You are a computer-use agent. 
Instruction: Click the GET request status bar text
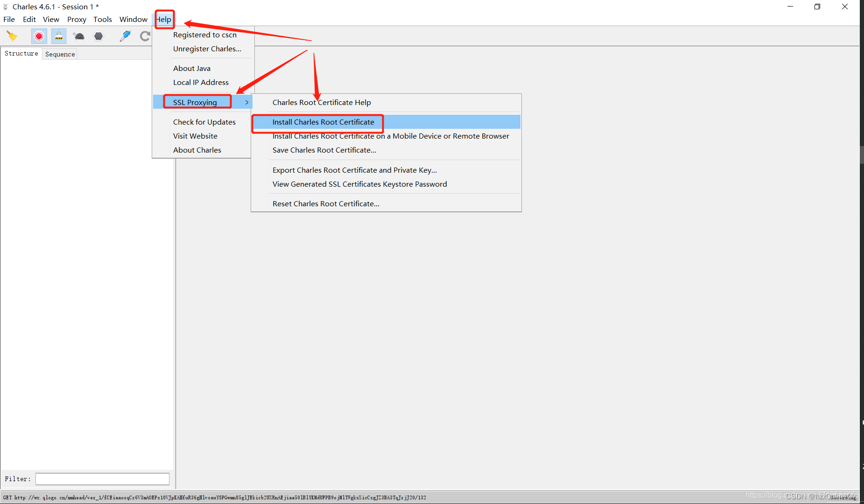tap(215, 497)
